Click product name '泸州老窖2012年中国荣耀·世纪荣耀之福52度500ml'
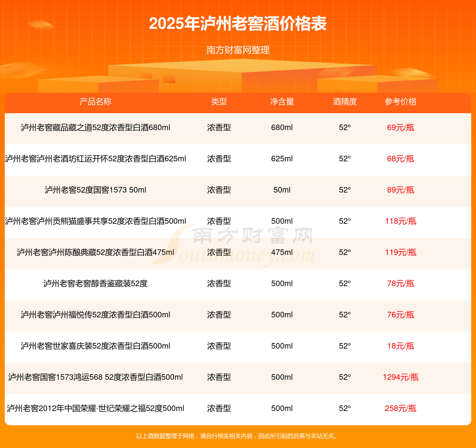Viewport: 476px width, 448px height. (x=95, y=408)
